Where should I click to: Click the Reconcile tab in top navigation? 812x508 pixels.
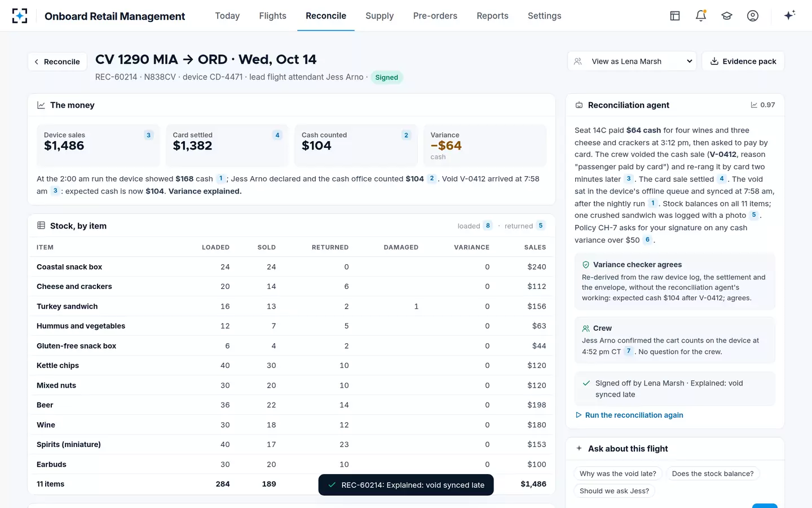pos(326,16)
